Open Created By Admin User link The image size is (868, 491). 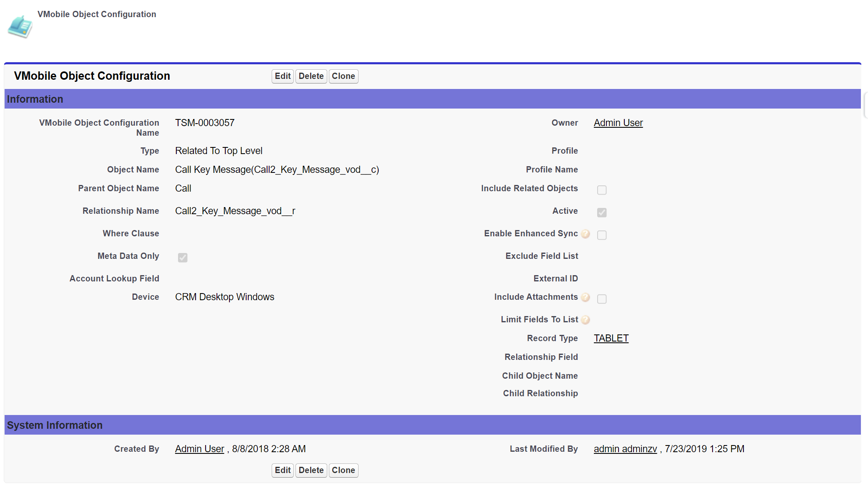pos(199,449)
